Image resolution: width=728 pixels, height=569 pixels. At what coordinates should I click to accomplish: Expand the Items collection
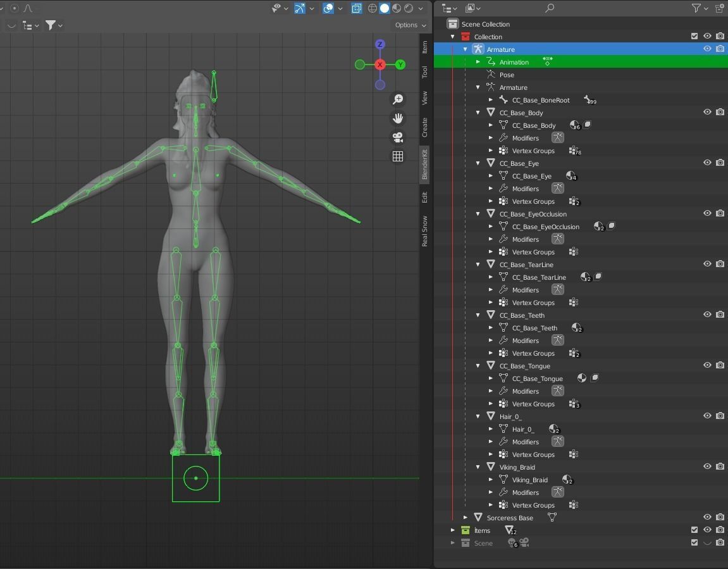(x=453, y=530)
